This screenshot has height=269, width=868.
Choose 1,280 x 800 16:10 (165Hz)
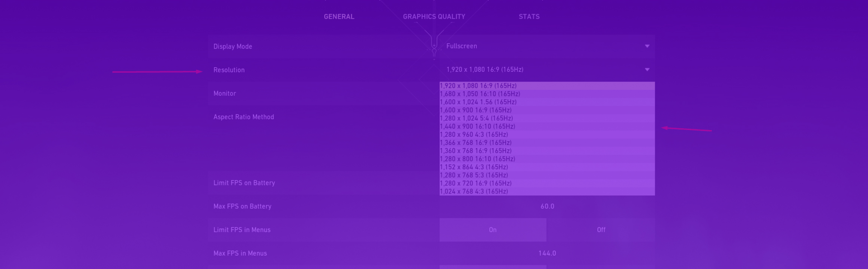click(x=547, y=159)
